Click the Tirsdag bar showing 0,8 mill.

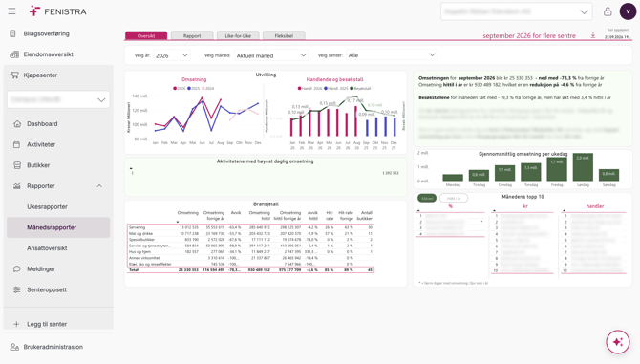[479, 175]
